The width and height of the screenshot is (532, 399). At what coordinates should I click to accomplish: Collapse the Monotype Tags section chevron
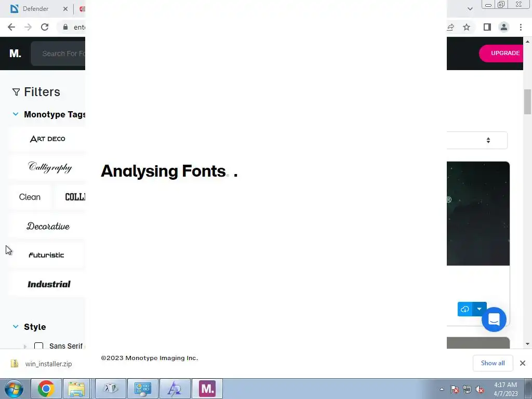16,114
